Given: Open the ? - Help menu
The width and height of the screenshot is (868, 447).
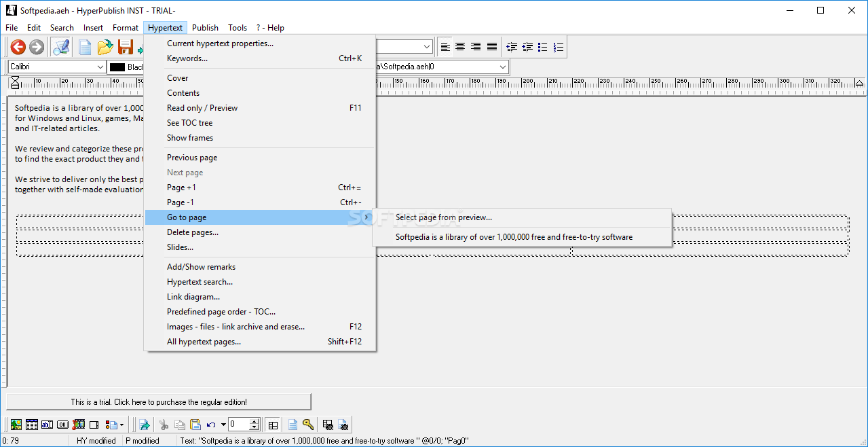Looking at the screenshot, I should [x=270, y=28].
